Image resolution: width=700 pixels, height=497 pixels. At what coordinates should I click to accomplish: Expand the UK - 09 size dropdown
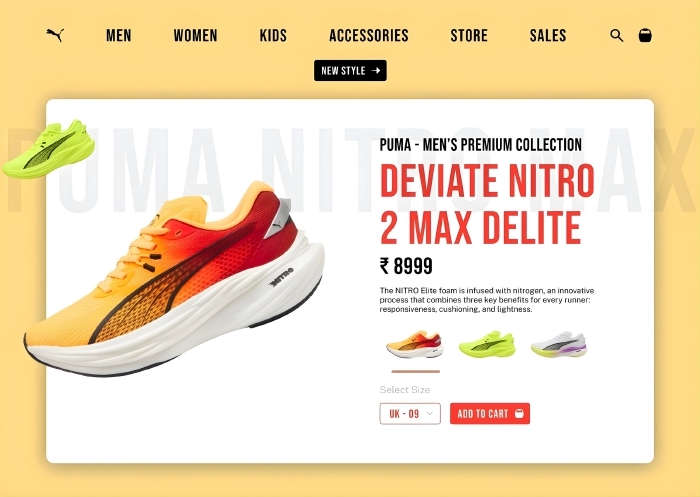click(x=410, y=413)
